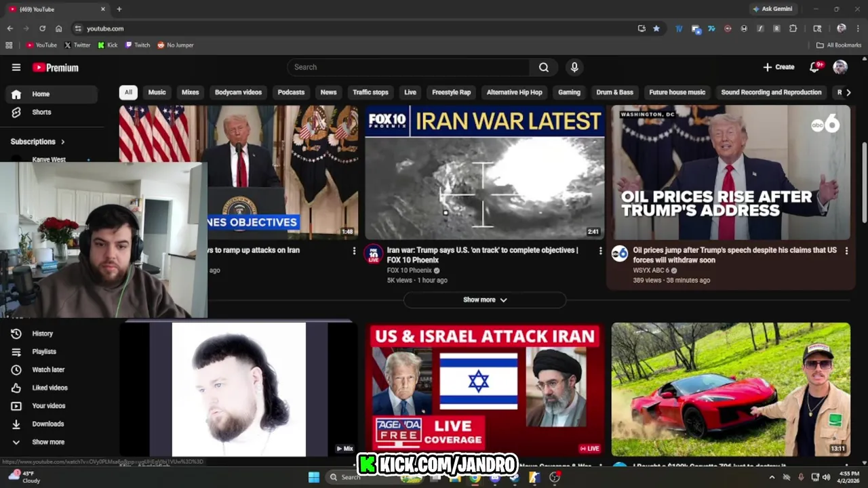
Task: Go back with Chrome's back arrow
Action: (9, 28)
